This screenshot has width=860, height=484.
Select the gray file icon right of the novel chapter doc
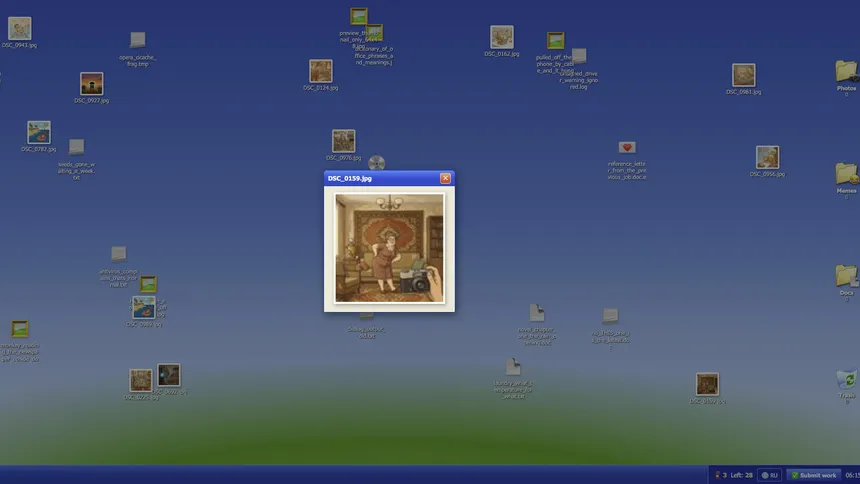tap(610, 316)
